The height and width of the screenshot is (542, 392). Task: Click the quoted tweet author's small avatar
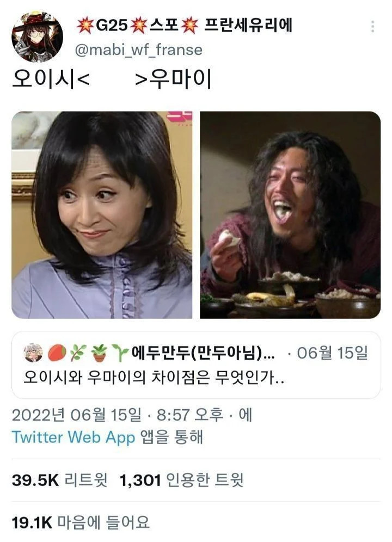click(33, 353)
